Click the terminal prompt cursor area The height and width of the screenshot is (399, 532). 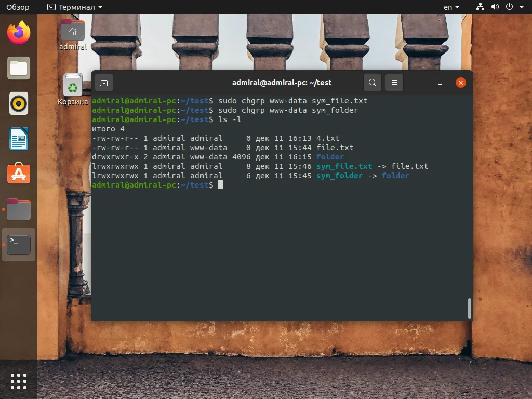[x=221, y=185]
